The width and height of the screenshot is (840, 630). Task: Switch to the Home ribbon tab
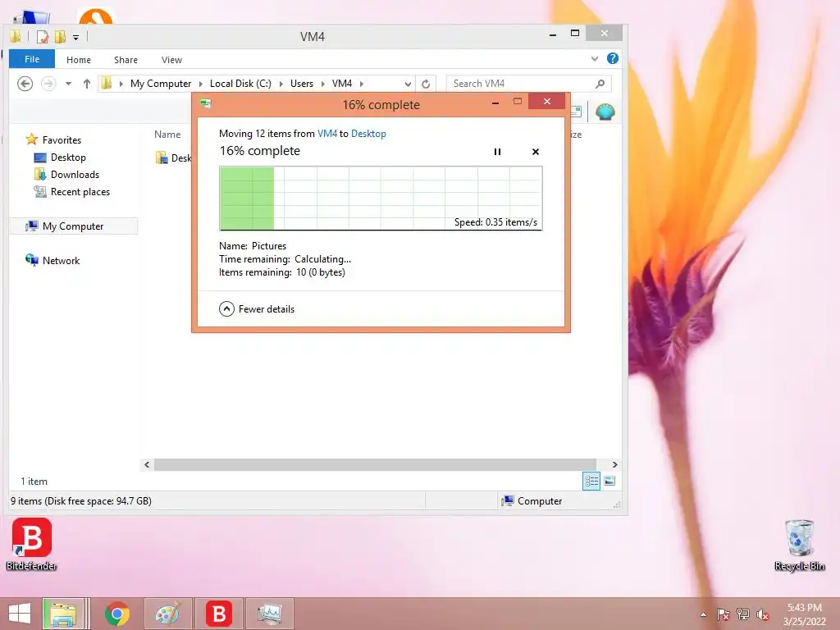(x=78, y=59)
